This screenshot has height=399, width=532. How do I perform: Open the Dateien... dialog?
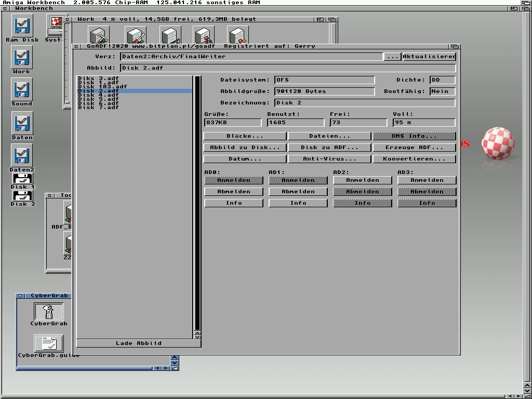coord(329,136)
